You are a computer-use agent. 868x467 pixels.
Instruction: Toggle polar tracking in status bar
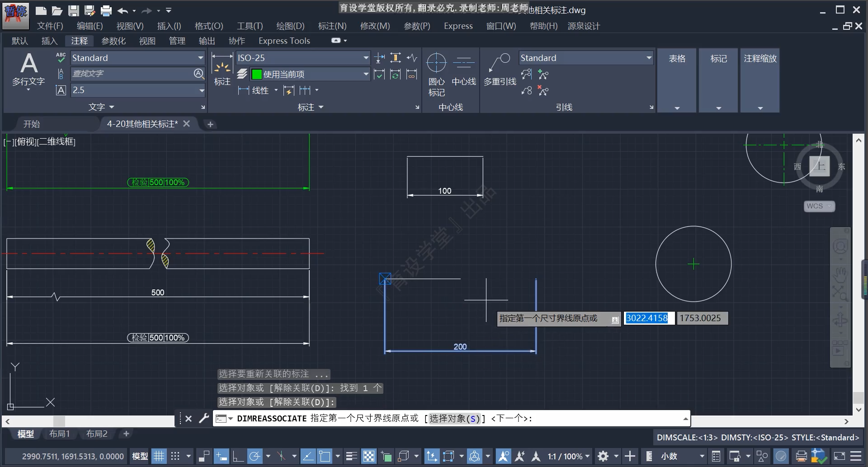tap(255, 456)
